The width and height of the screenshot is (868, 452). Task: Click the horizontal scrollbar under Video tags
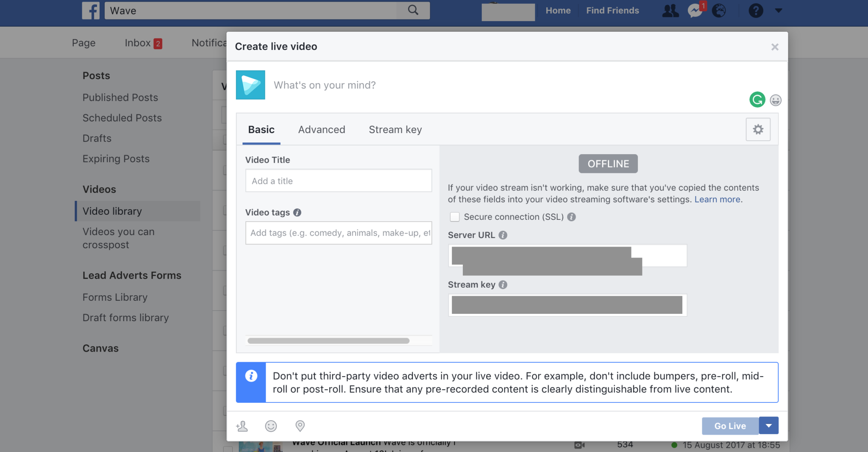pyautogui.click(x=328, y=341)
